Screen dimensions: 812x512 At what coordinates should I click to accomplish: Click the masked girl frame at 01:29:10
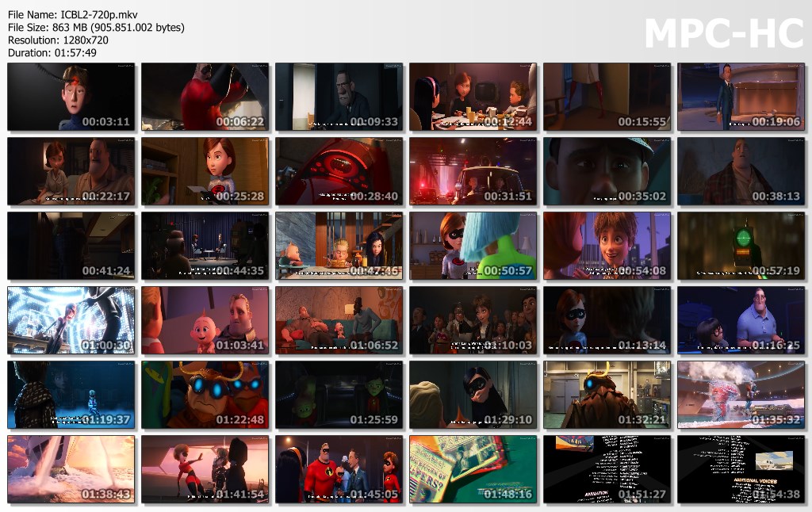pyautogui.click(x=473, y=395)
